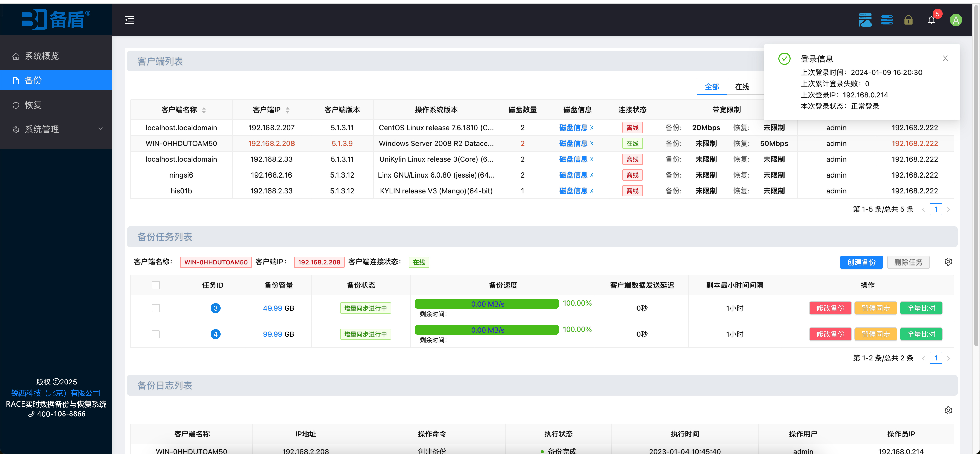The height and width of the screenshot is (454, 980).
Task: Open the notification bell icon
Action: [x=931, y=20]
